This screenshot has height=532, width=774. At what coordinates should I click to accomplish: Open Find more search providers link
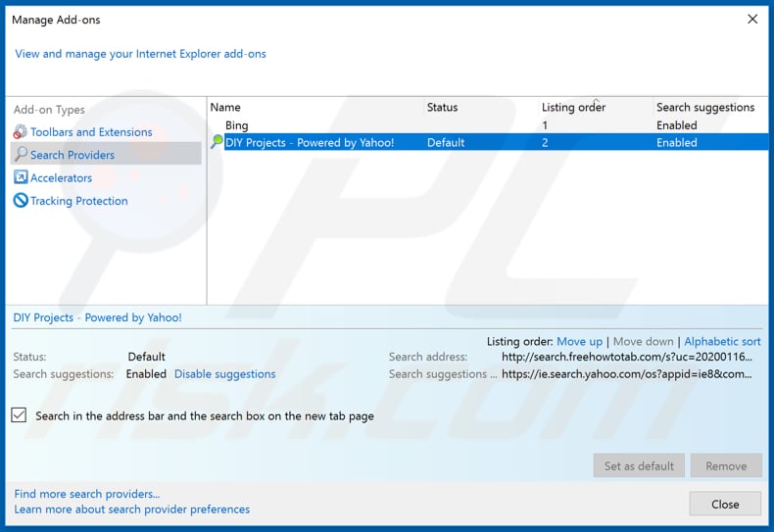tap(87, 494)
